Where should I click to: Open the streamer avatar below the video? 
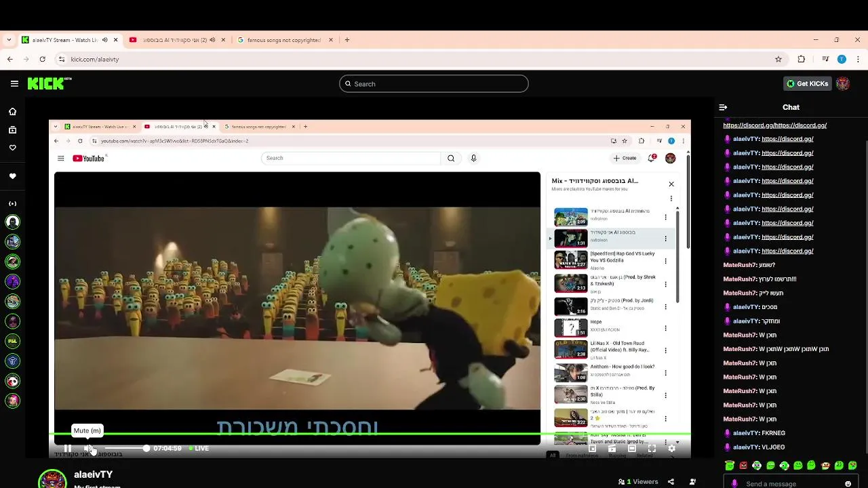pos(52,480)
